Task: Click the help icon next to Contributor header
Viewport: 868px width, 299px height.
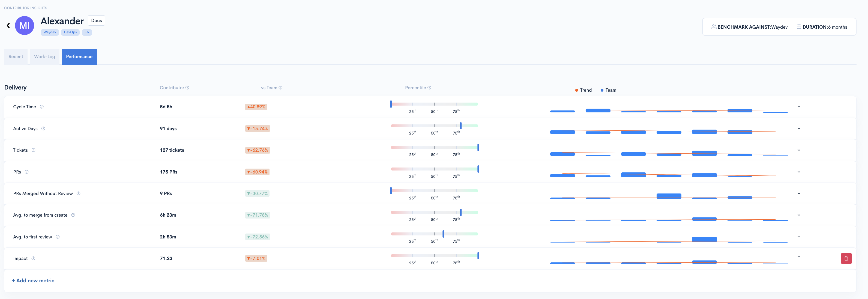Action: 187,88
